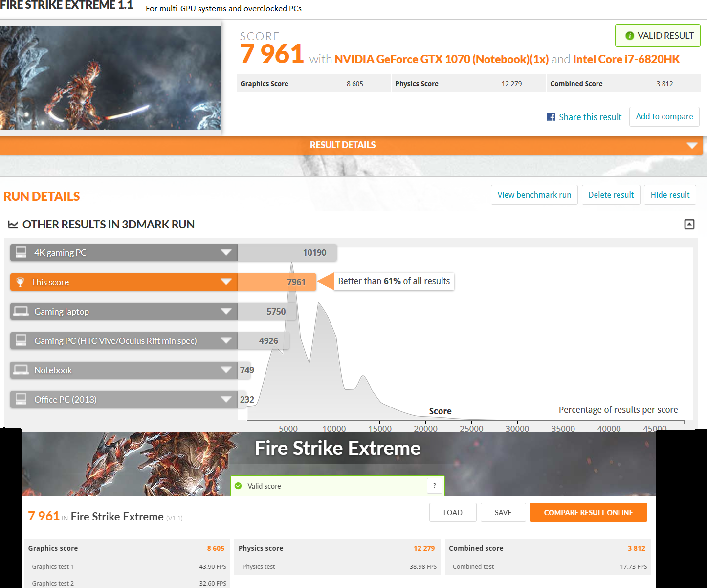Collapse the Other Results panel with corner icon
Image resolution: width=707 pixels, height=588 pixels.
click(x=689, y=224)
